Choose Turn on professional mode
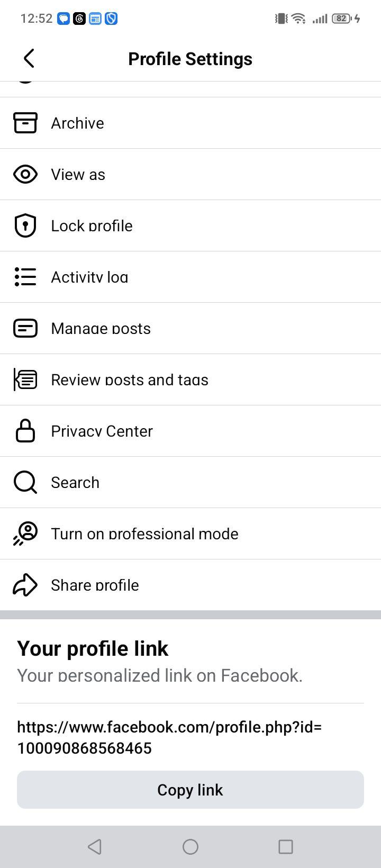This screenshot has height=868, width=381. click(x=190, y=534)
